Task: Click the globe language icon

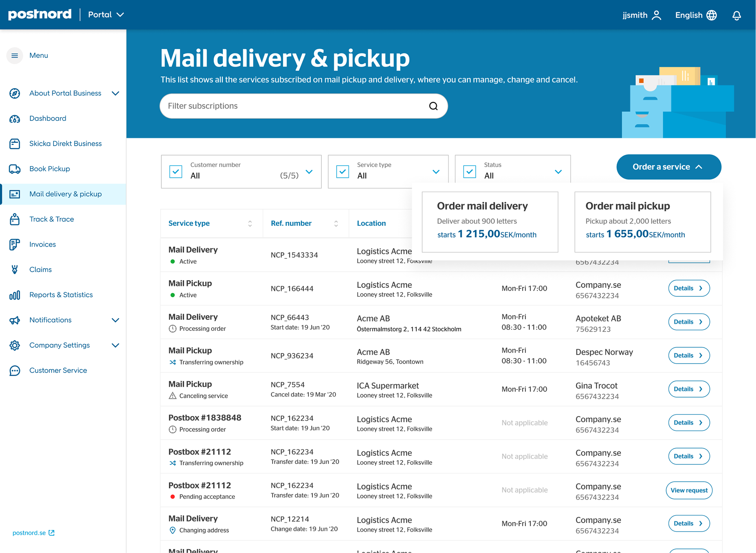Action: [712, 15]
